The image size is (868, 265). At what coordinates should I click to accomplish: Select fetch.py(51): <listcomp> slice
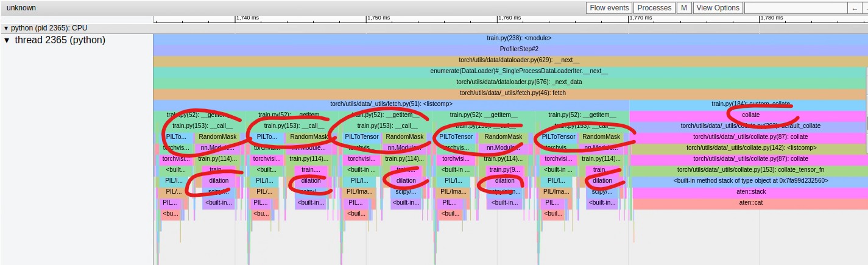tap(391, 104)
